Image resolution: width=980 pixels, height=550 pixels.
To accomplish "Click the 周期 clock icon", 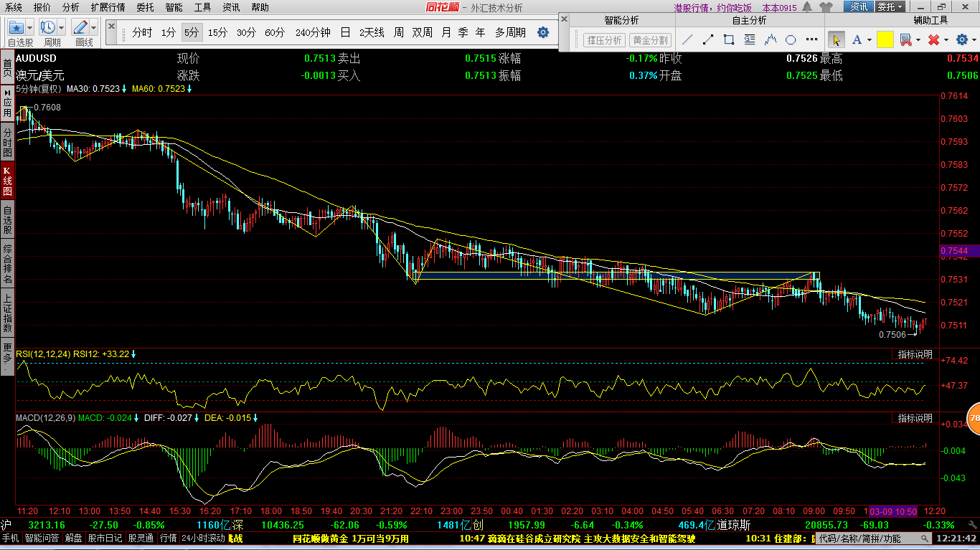I will pyautogui.click(x=48, y=27).
